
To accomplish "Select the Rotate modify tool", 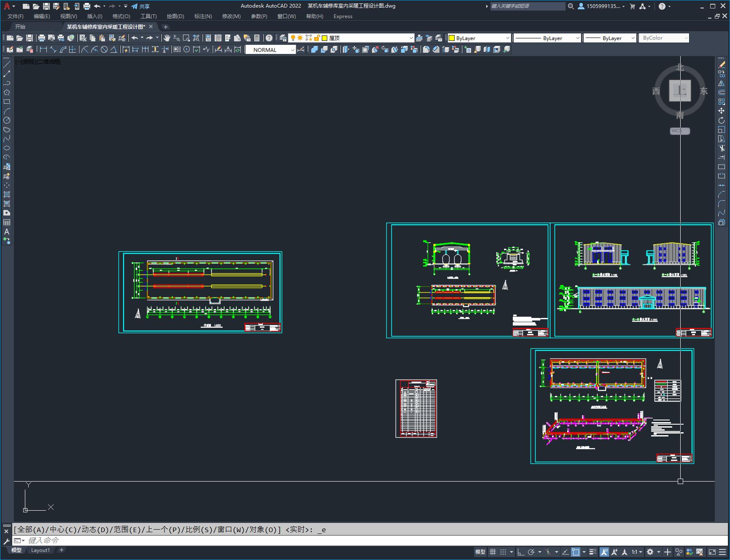I will [722, 120].
